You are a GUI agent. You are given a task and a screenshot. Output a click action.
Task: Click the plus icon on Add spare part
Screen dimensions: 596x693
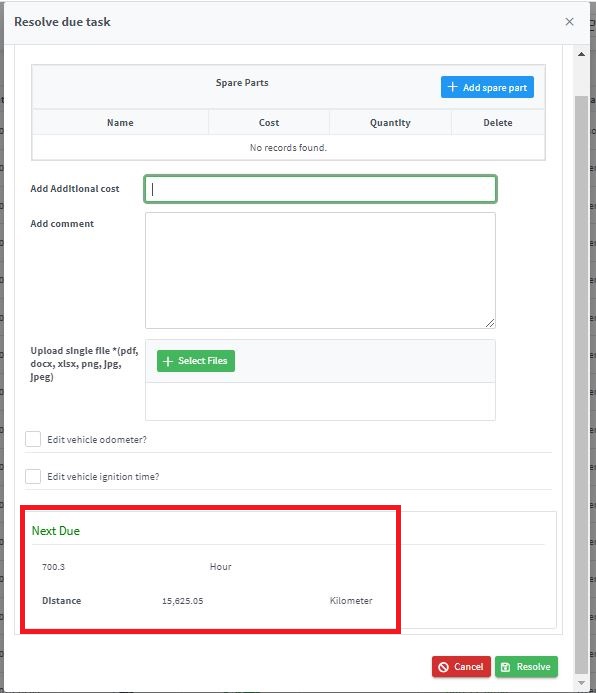pyautogui.click(x=452, y=87)
